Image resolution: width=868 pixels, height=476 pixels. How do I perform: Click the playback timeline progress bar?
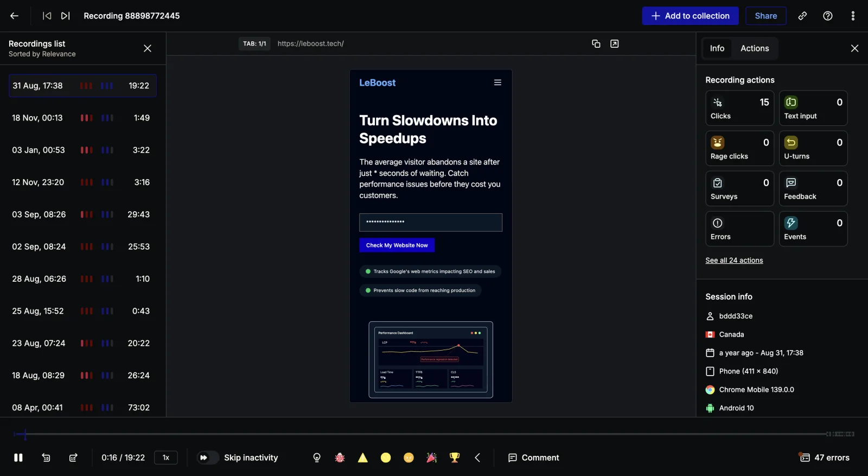(434, 434)
